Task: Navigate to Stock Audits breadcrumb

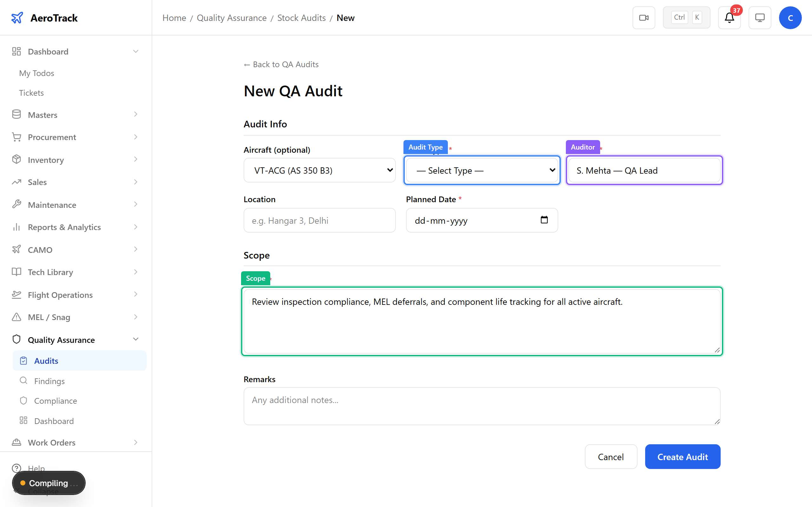Action: pyautogui.click(x=301, y=17)
